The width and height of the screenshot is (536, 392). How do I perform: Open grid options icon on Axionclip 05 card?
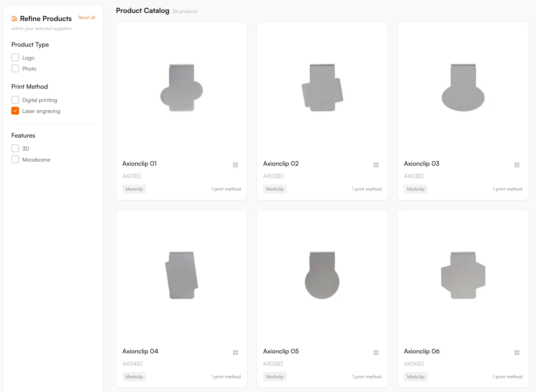[x=376, y=353]
